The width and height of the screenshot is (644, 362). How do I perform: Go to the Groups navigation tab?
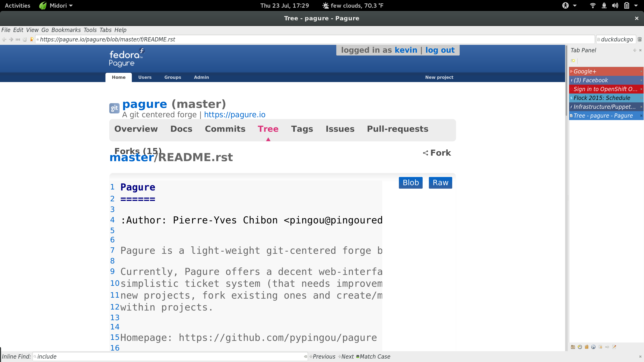pos(172,77)
